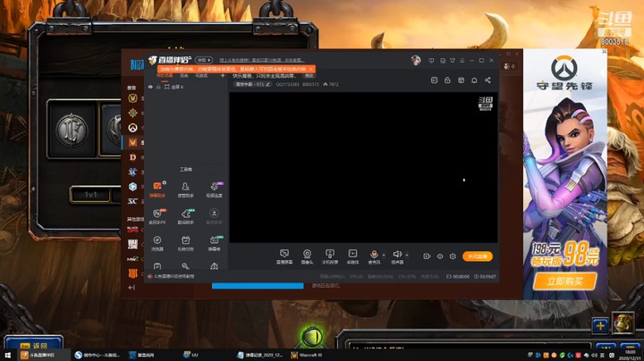Screen dimensions: 644x361
Task: Open stream settings gear next to 关闭直播
Action: (x=453, y=256)
